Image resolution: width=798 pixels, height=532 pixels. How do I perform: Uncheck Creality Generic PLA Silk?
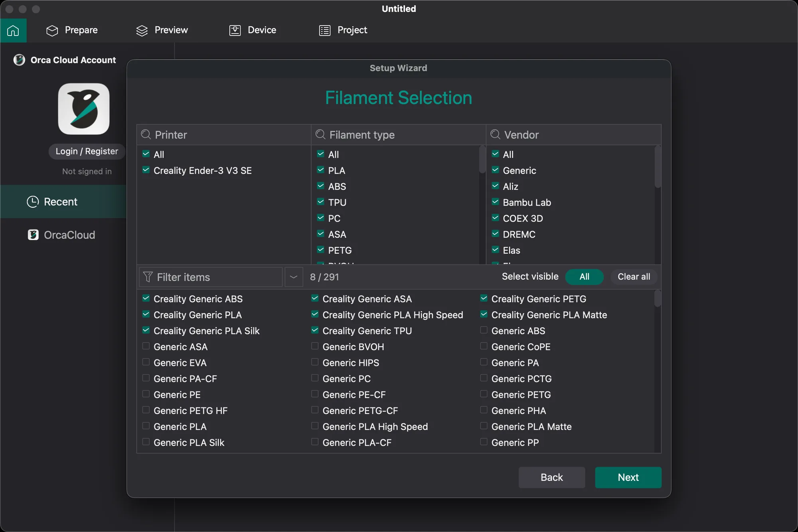click(146, 330)
